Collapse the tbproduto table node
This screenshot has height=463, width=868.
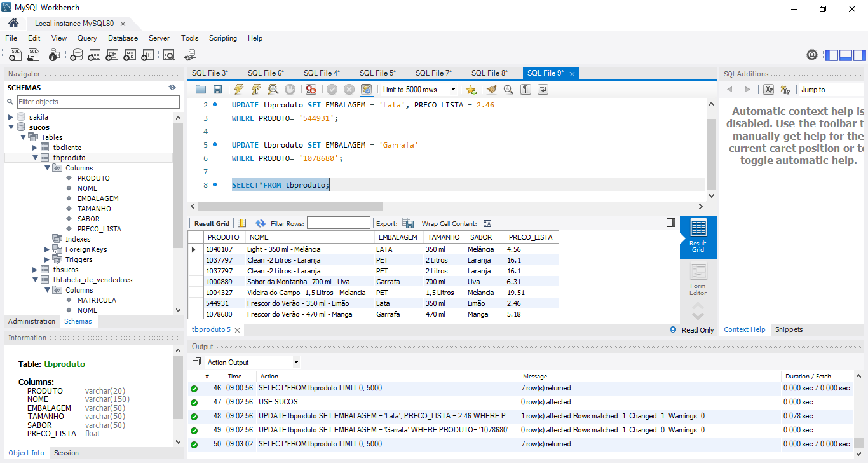point(35,158)
